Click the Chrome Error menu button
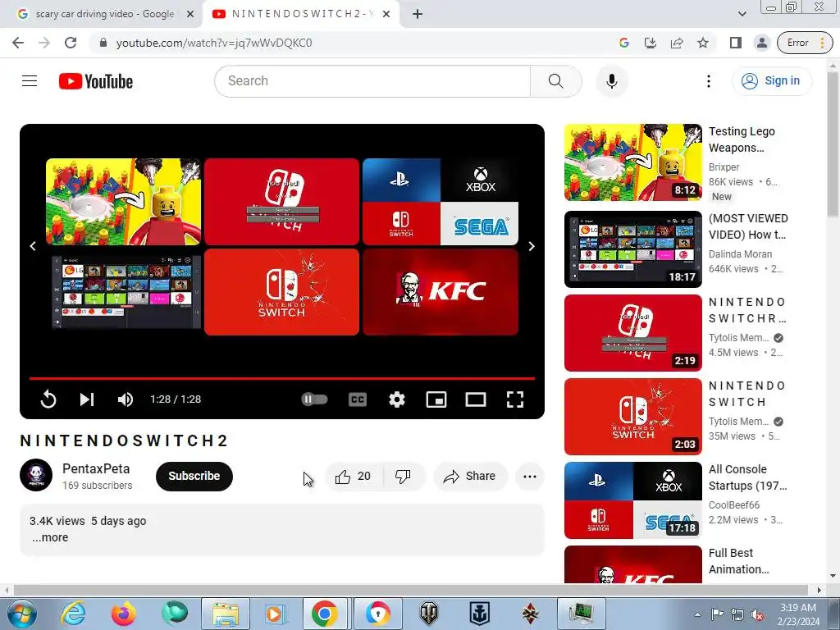This screenshot has width=840, height=630. (x=806, y=43)
